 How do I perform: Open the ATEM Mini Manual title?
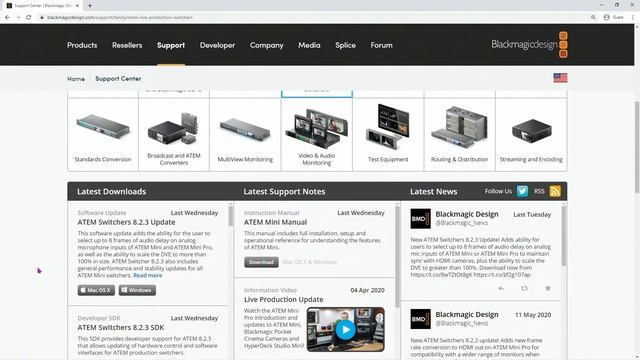click(276, 222)
